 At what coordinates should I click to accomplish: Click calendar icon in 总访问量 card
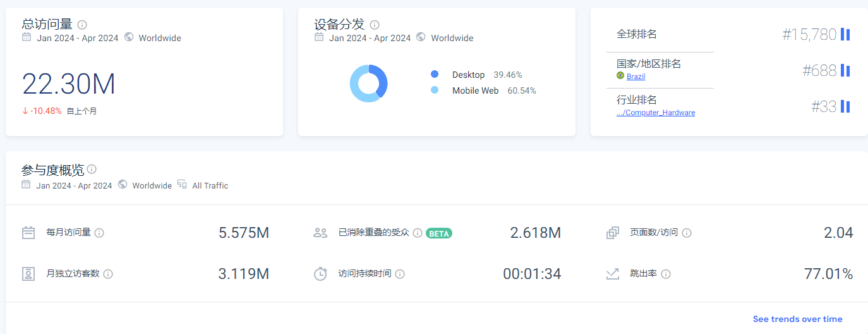click(x=27, y=37)
